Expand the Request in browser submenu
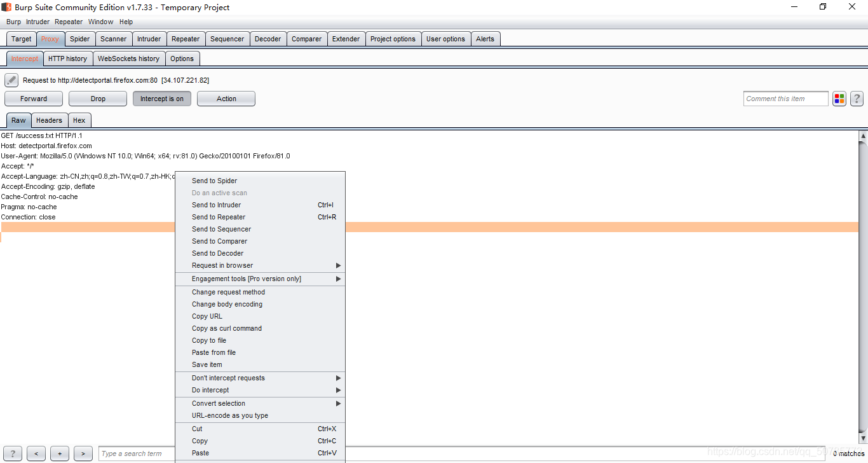 (x=260, y=265)
